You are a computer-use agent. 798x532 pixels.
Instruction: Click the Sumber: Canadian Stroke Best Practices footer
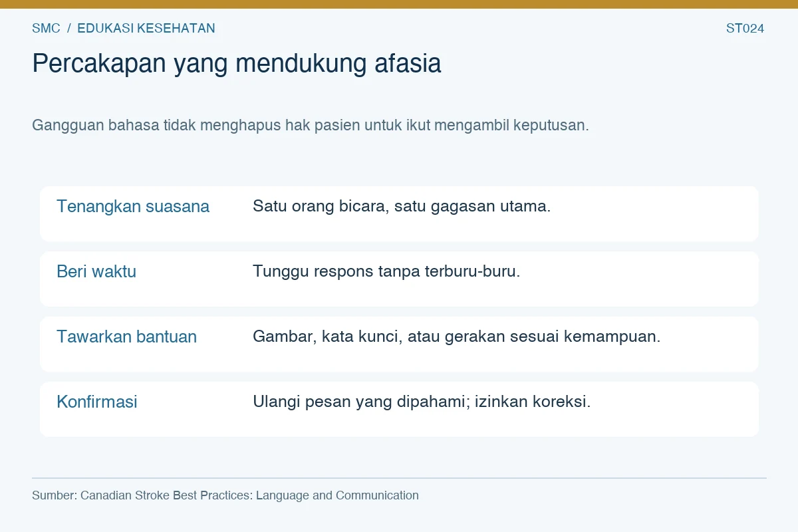(x=225, y=495)
